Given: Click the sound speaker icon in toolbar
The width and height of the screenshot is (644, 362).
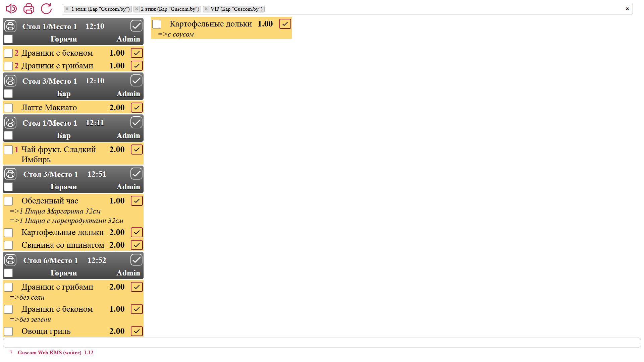Looking at the screenshot, I should pos(11,9).
